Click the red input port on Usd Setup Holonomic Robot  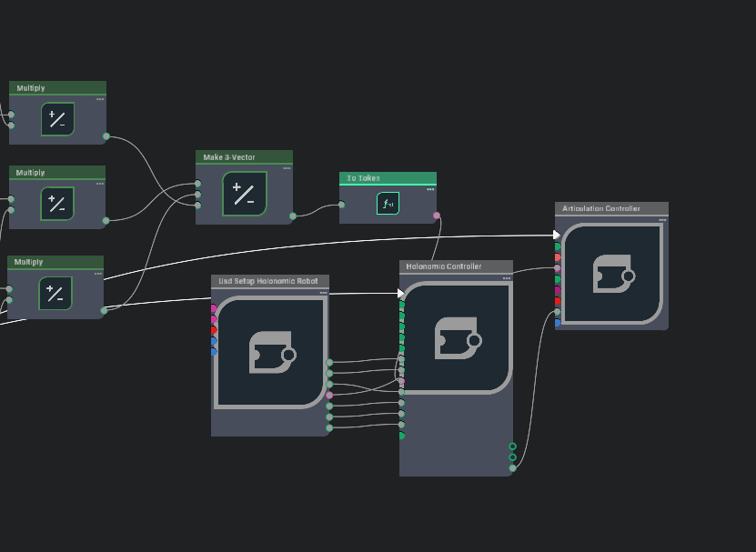point(214,329)
